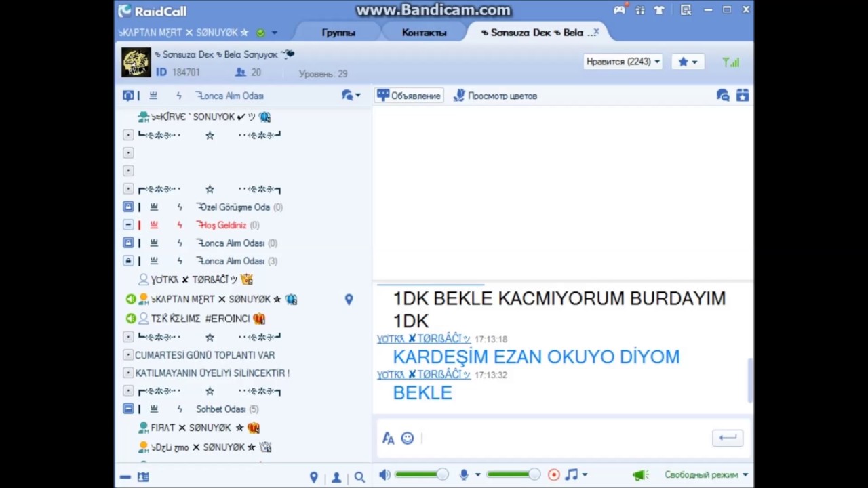The width and height of the screenshot is (868, 488).
Task: Click the green online status icon
Action: click(260, 33)
